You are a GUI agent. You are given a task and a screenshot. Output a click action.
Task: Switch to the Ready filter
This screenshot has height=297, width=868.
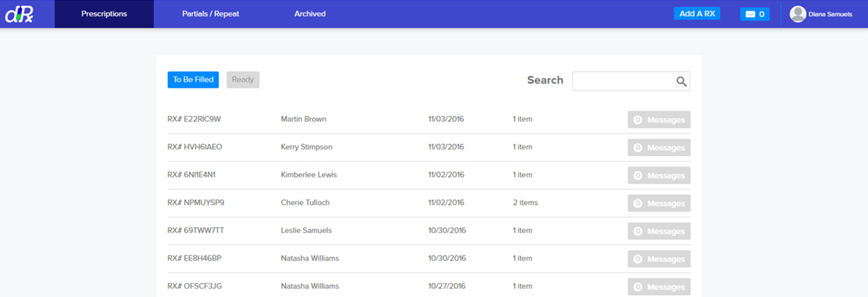(243, 79)
